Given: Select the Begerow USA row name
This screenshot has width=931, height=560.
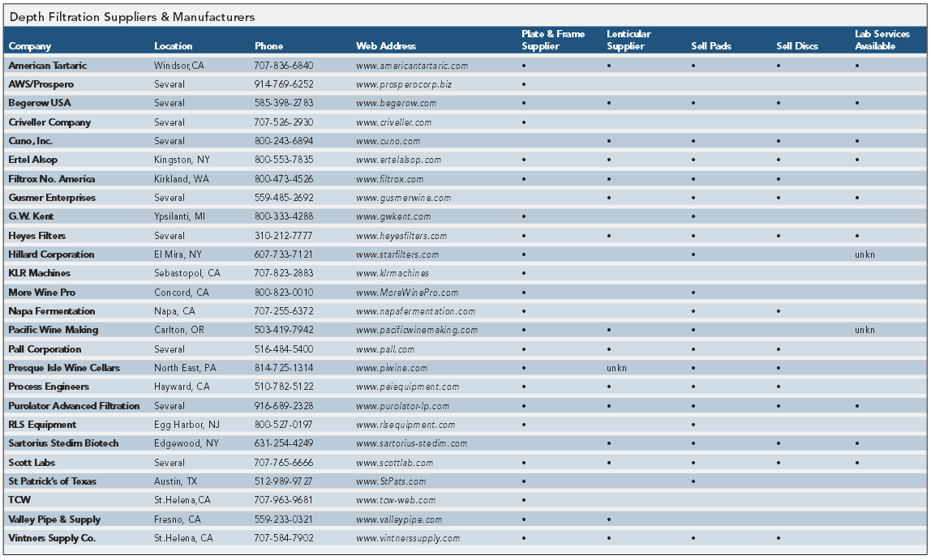Looking at the screenshot, I should click(x=39, y=103).
